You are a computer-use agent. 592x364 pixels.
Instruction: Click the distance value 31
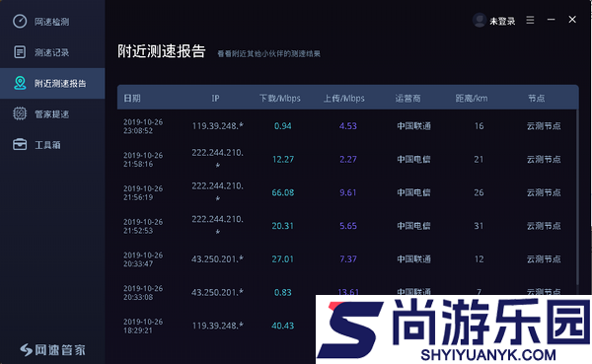coord(479,226)
